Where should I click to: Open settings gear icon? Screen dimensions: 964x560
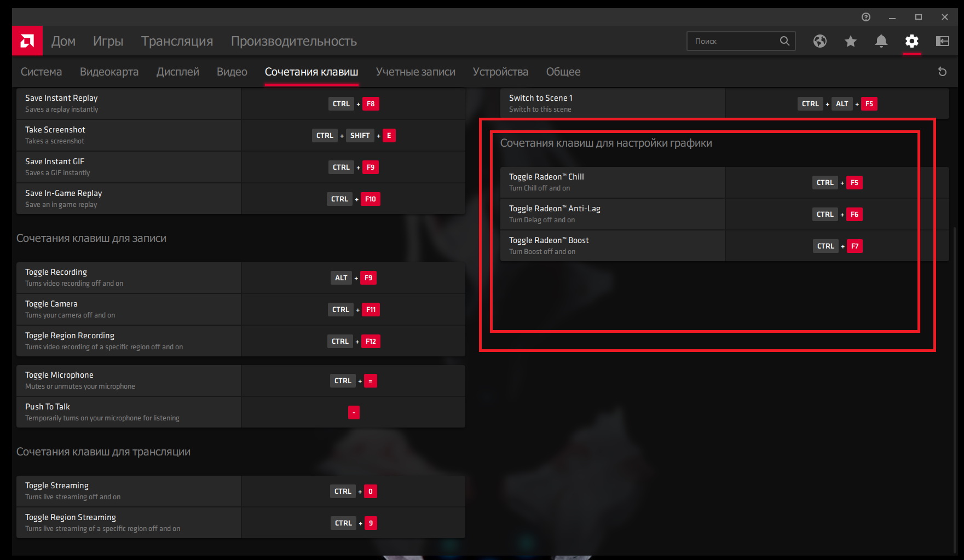pyautogui.click(x=912, y=41)
